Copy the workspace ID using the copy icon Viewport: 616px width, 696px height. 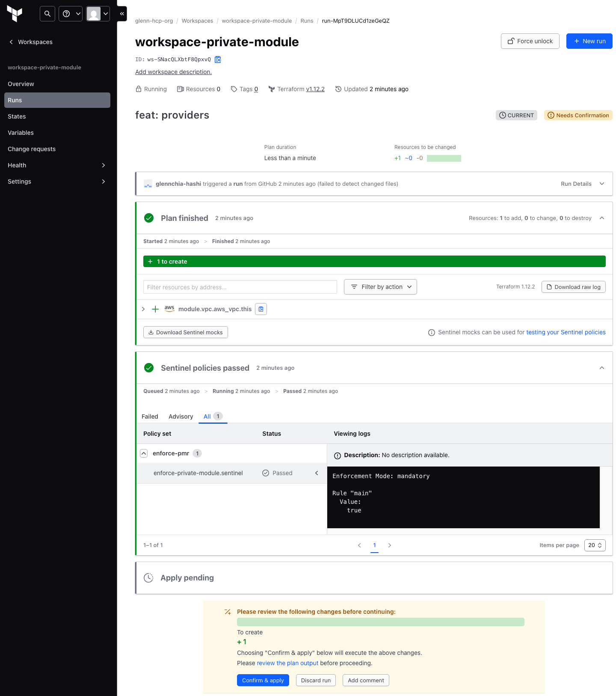tap(218, 59)
